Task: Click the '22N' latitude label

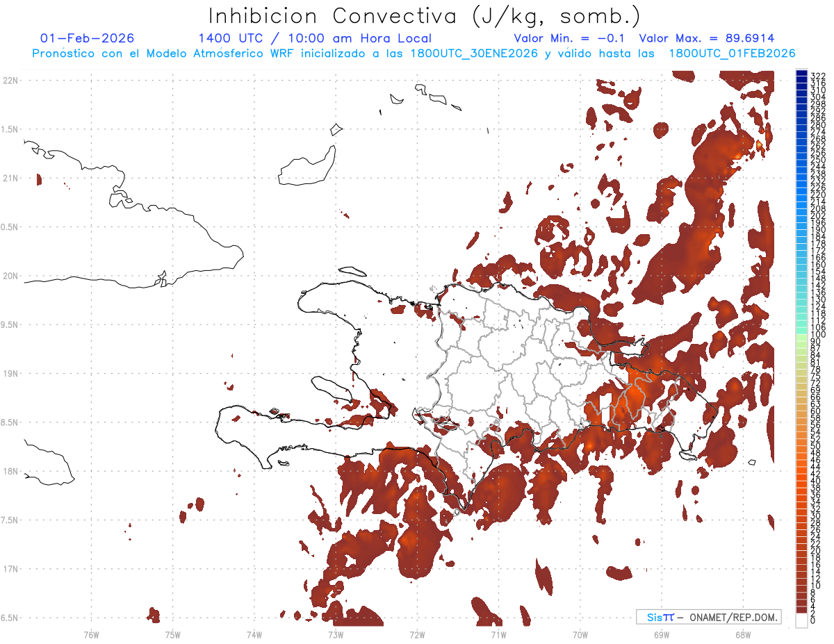Action: (x=10, y=80)
